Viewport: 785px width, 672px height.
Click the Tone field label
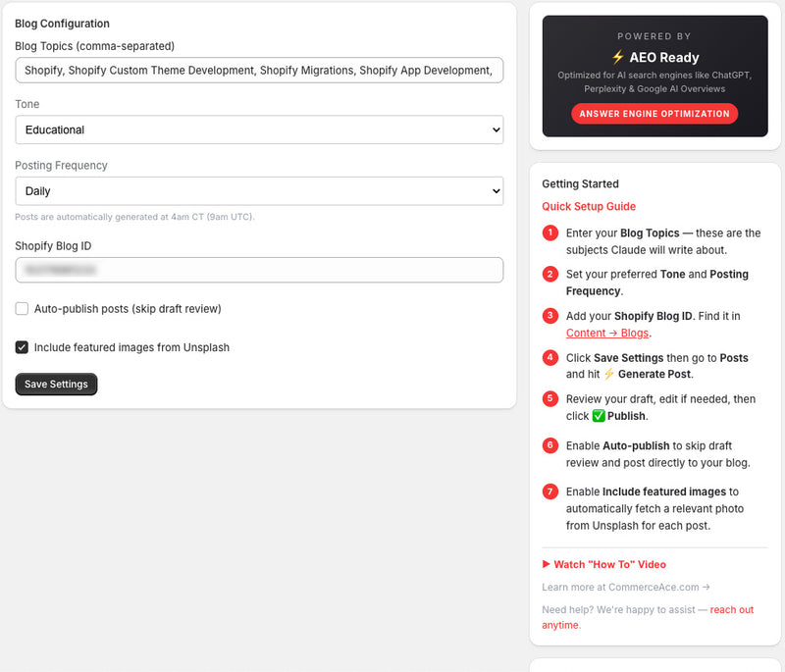pos(27,104)
